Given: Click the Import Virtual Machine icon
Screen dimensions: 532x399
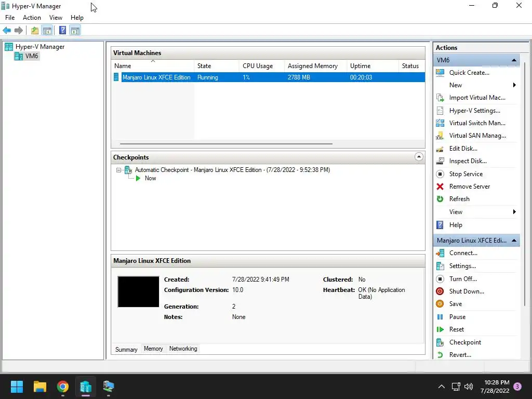Looking at the screenshot, I should (x=440, y=98).
